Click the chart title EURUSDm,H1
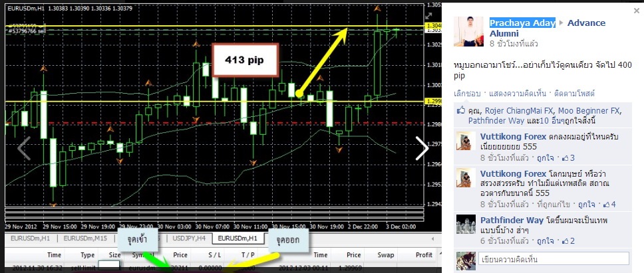Screen dimensions: 644x273 coord(27,8)
